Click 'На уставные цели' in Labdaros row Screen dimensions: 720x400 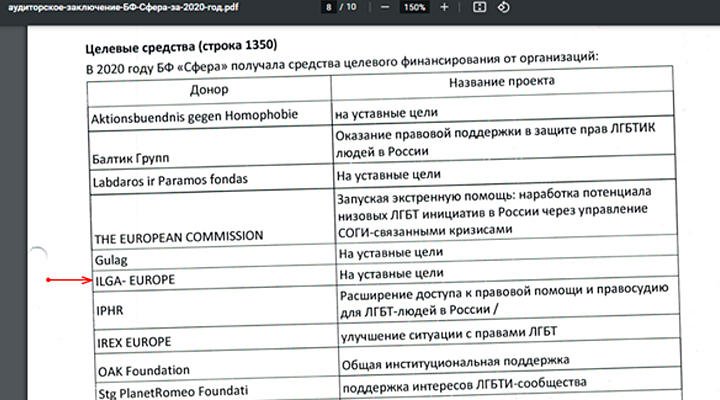pos(388,175)
